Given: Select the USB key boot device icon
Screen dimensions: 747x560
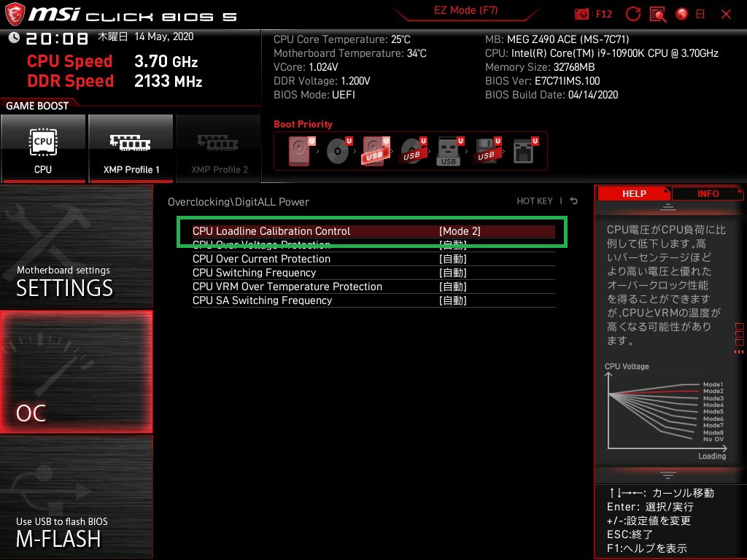Looking at the screenshot, I should 449,151.
